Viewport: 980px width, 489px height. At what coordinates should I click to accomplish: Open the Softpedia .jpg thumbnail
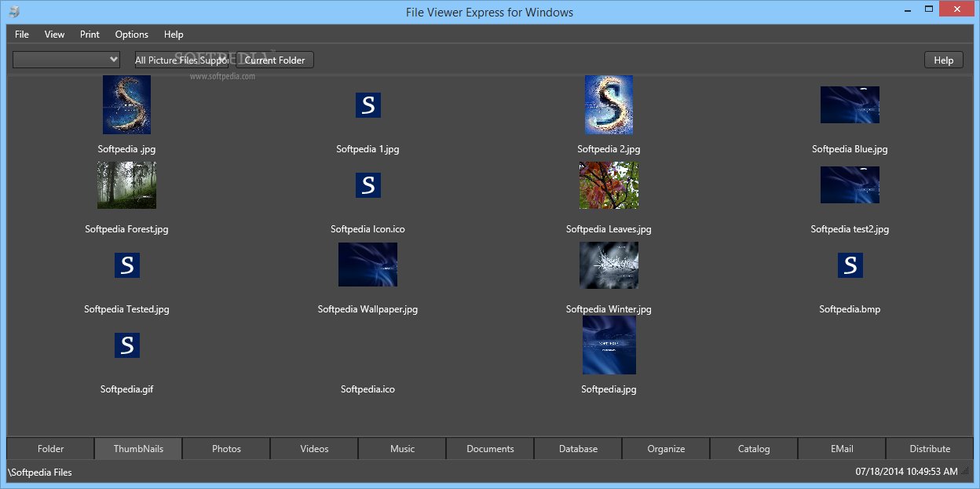[126, 105]
